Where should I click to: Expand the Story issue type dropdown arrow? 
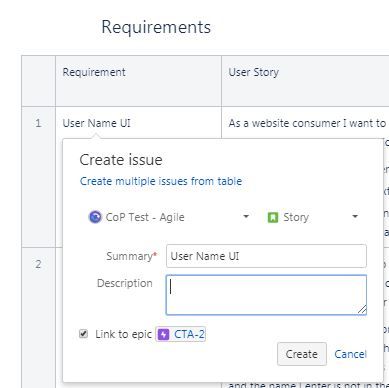pyautogui.click(x=355, y=217)
